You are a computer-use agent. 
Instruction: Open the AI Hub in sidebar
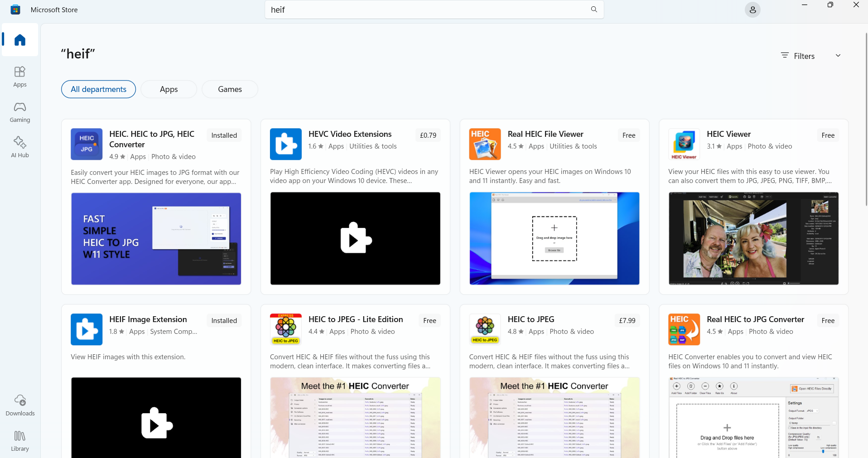[x=20, y=147]
